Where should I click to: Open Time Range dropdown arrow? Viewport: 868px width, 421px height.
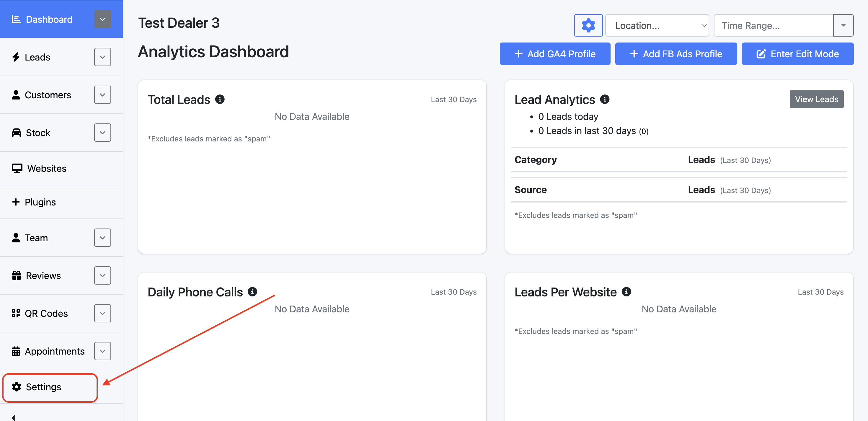pyautogui.click(x=843, y=25)
